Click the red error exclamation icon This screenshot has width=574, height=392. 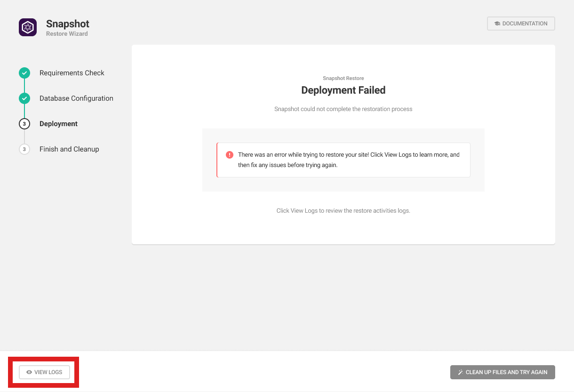point(230,155)
